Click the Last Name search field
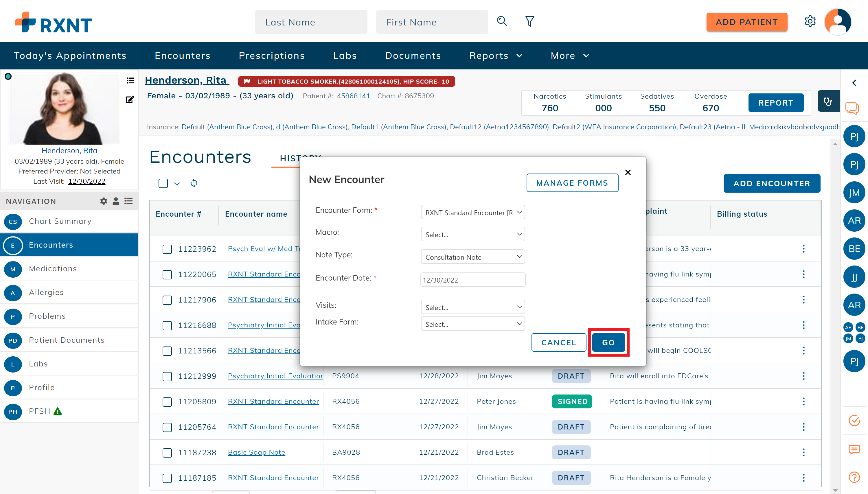Image resolution: width=868 pixels, height=494 pixels. [x=311, y=22]
